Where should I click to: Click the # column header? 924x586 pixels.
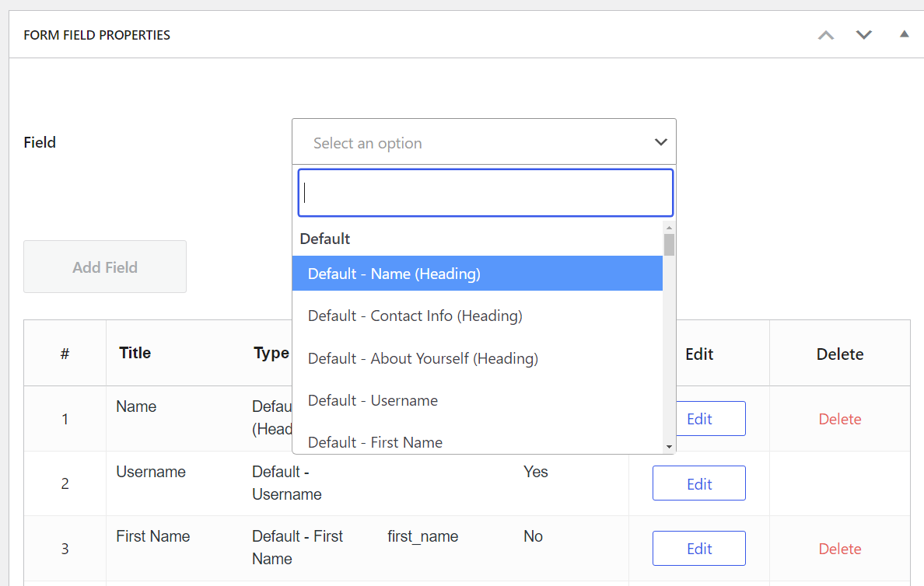coord(65,354)
